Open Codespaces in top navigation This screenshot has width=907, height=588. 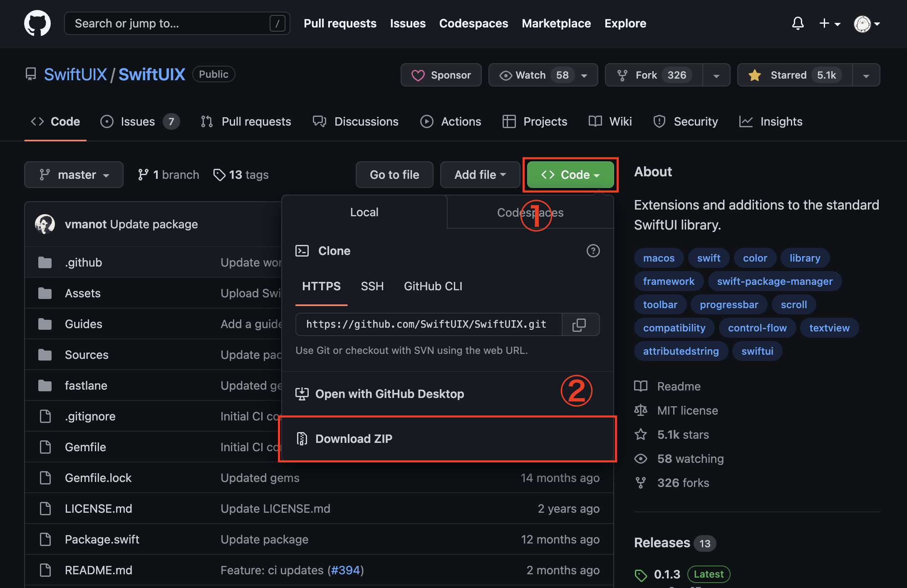coord(473,23)
